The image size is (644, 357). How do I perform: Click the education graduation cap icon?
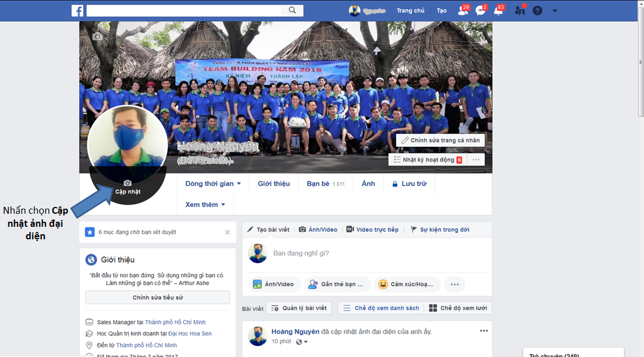pyautogui.click(x=89, y=334)
